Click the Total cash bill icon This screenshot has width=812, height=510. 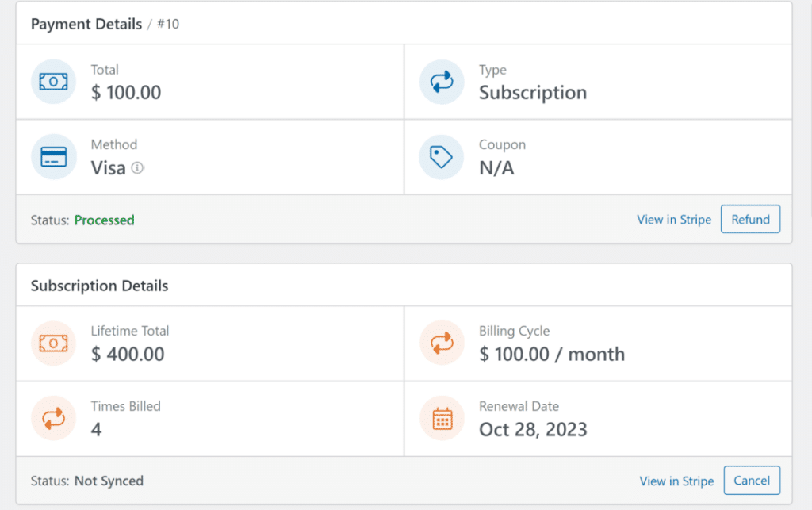[x=52, y=81]
